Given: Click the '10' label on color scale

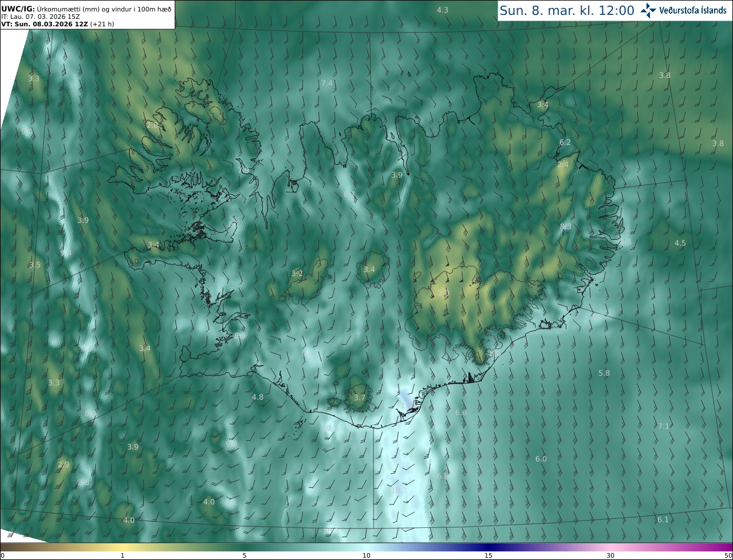Looking at the screenshot, I should [x=366, y=555].
